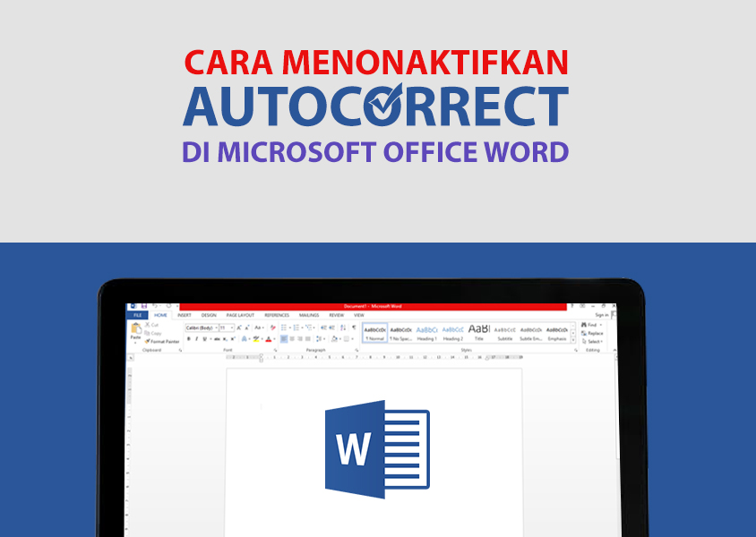The width and height of the screenshot is (756, 537).
Task: Click the Find button
Action: click(591, 325)
